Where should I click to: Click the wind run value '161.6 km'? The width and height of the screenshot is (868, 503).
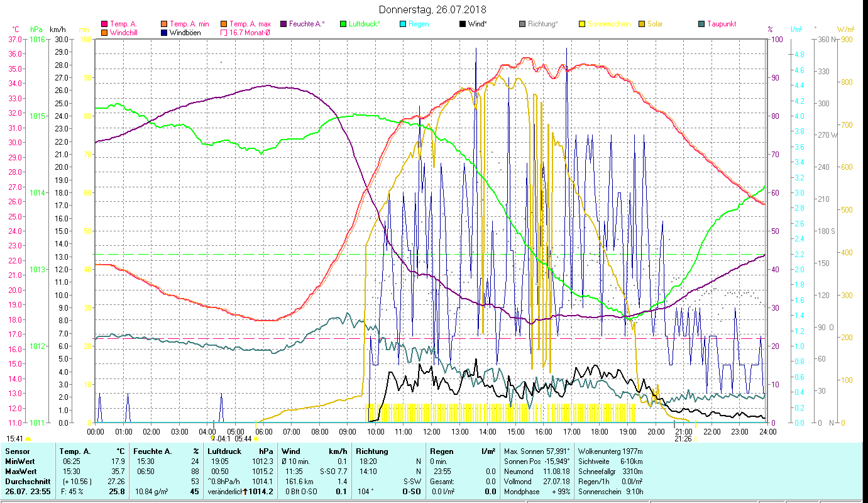click(x=300, y=482)
